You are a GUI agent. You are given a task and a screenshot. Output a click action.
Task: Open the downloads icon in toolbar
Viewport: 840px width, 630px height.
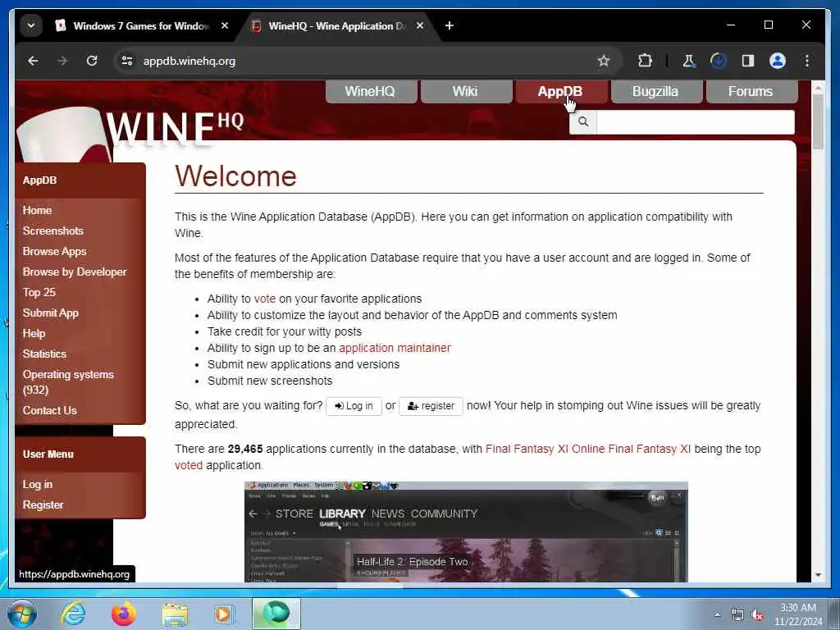[x=719, y=61]
